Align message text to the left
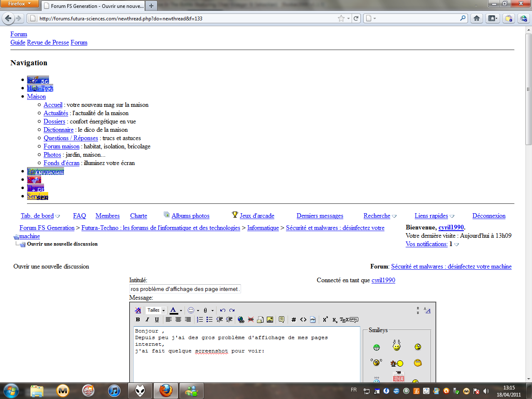 [168, 320]
